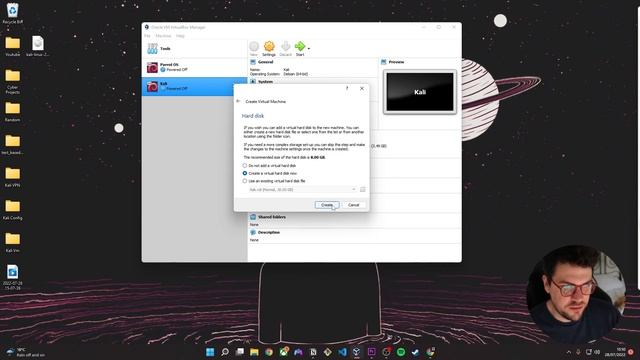
Task: Close the Create Virtual Machine dialog
Action: pyautogui.click(x=362, y=88)
